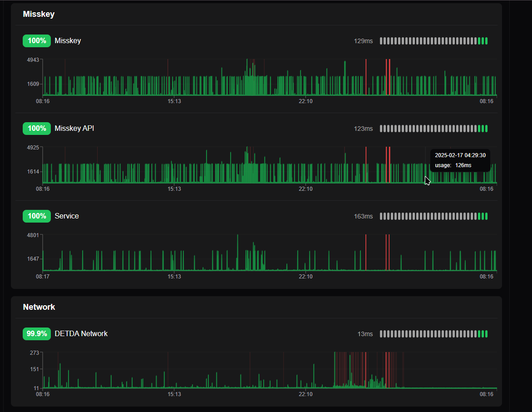Select the Misskey group heading
Viewport: 532px width, 412px height.
[x=39, y=14]
